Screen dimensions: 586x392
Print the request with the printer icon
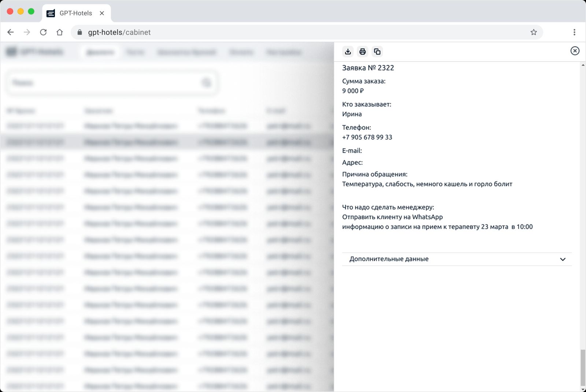point(362,52)
